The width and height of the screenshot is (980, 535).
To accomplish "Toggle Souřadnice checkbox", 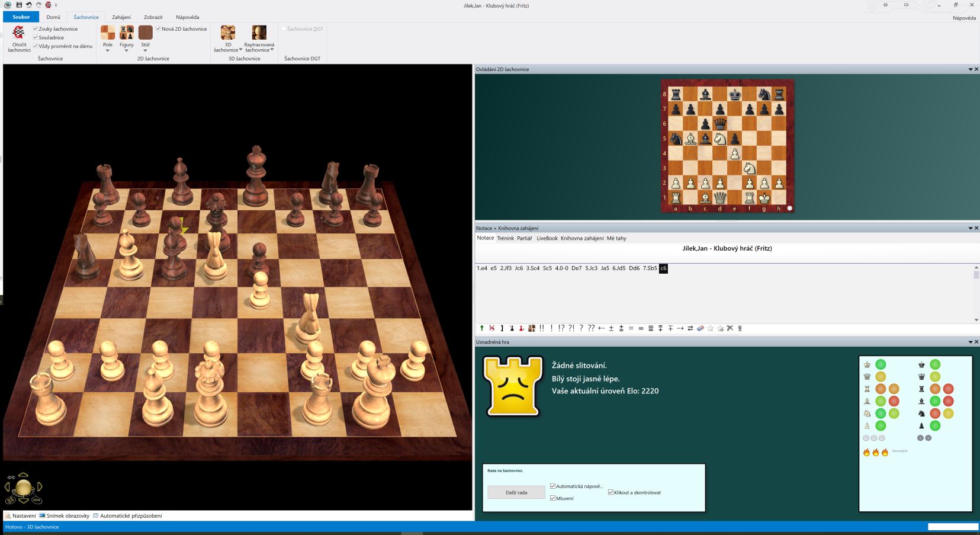I will coord(36,37).
